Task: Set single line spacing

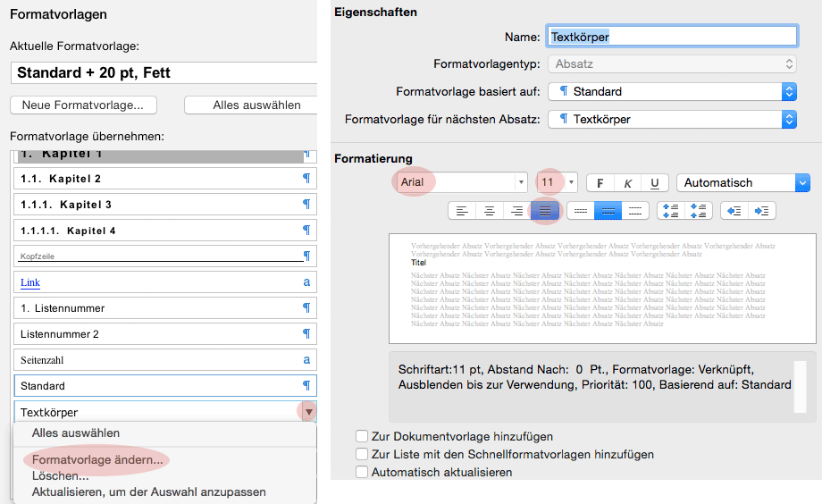Action: coord(580,211)
